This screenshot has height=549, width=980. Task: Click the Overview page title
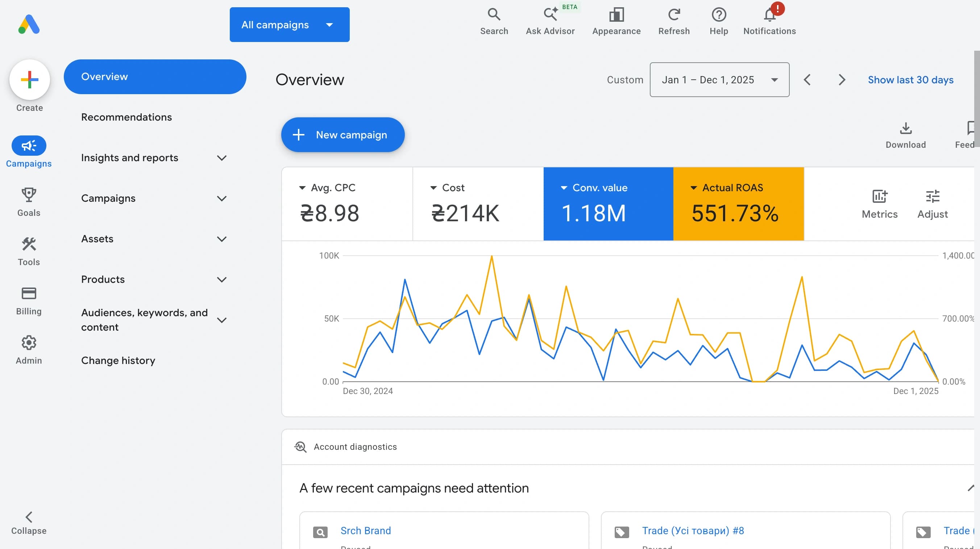(310, 80)
